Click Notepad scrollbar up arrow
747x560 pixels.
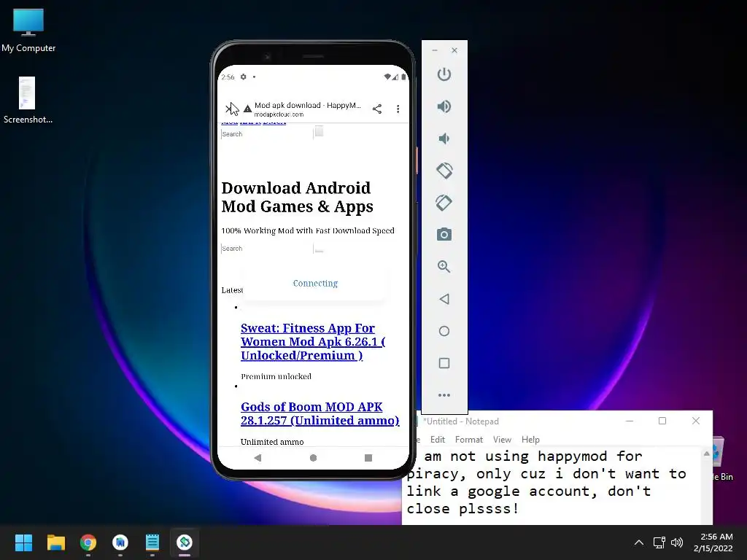click(x=706, y=454)
